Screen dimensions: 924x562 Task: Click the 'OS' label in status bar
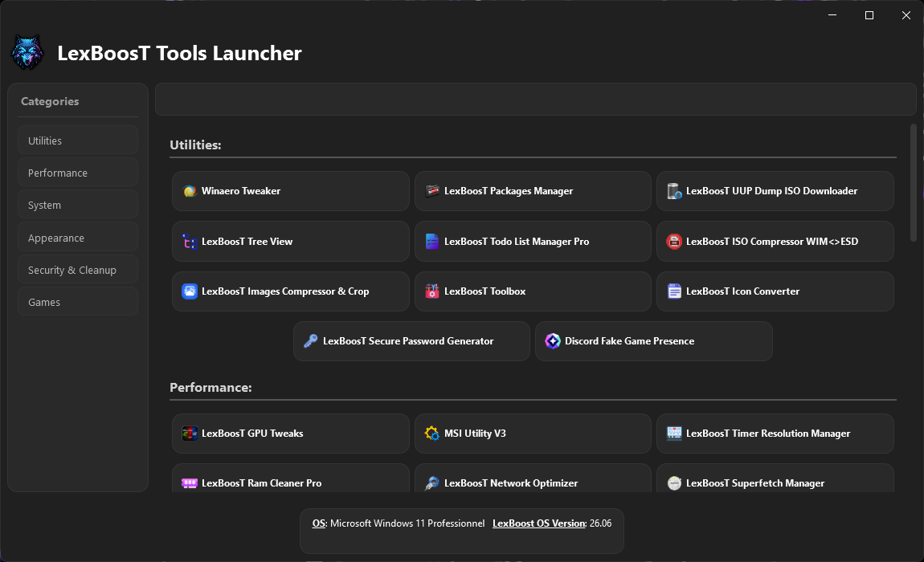319,523
